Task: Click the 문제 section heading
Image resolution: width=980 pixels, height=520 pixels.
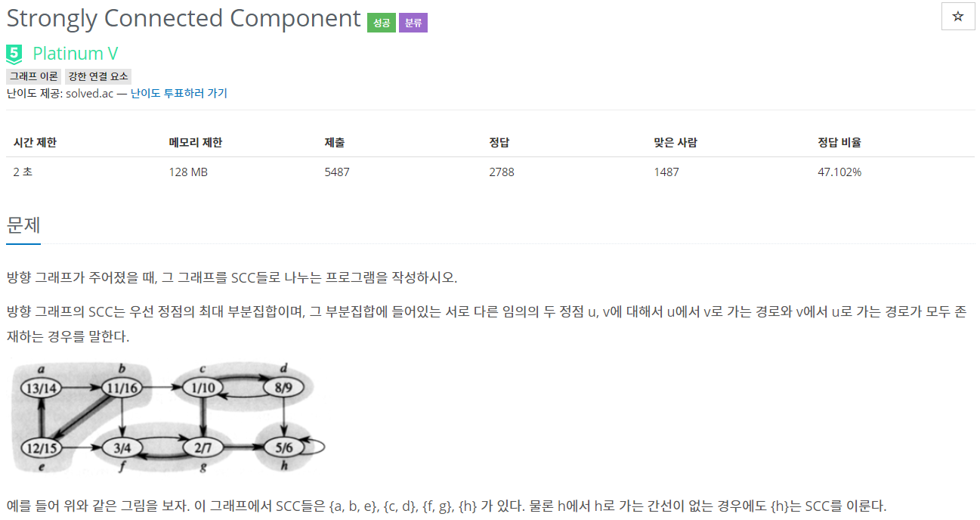Action: tap(23, 225)
